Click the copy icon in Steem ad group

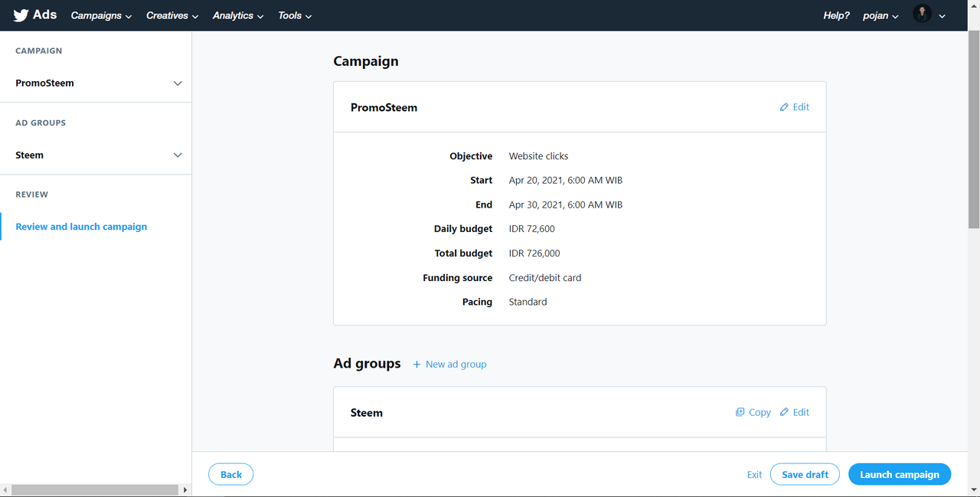740,412
